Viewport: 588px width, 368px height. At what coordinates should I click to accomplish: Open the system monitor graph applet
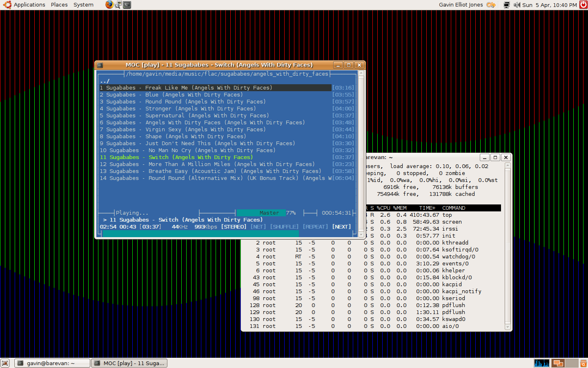[542, 363]
